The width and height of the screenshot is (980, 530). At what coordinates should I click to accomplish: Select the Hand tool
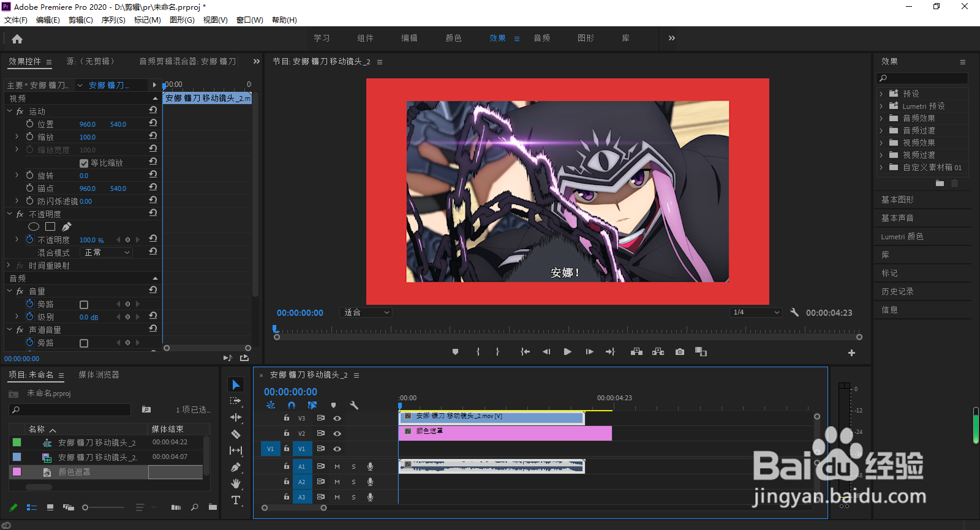coord(236,483)
